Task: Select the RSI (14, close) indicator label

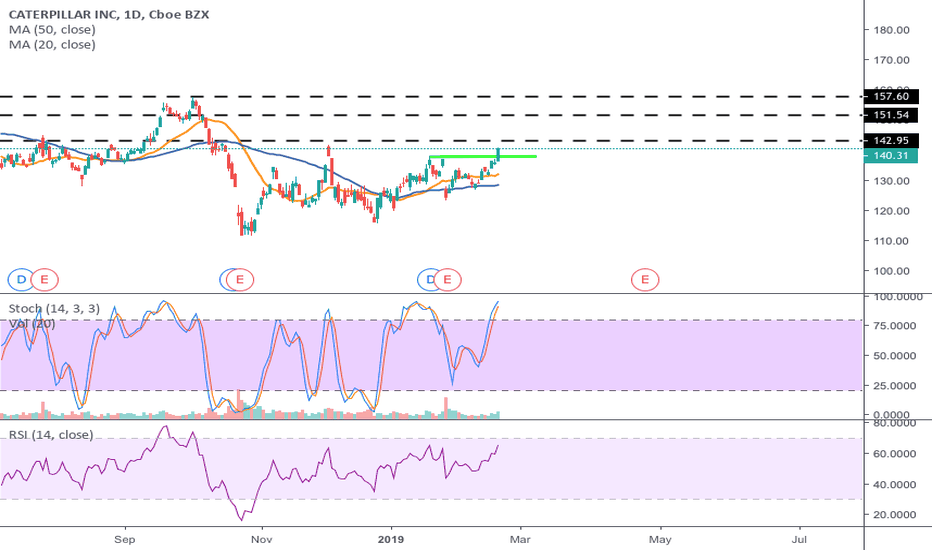Action: click(x=51, y=435)
